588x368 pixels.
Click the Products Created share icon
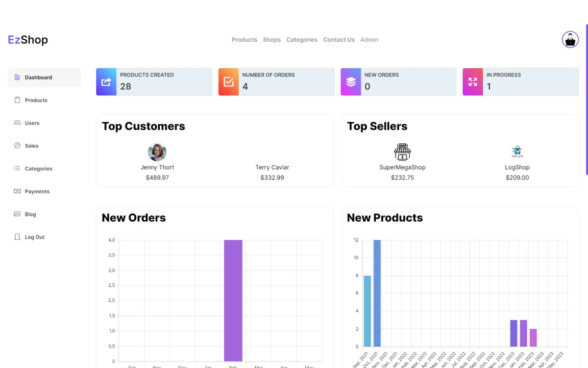[106, 82]
